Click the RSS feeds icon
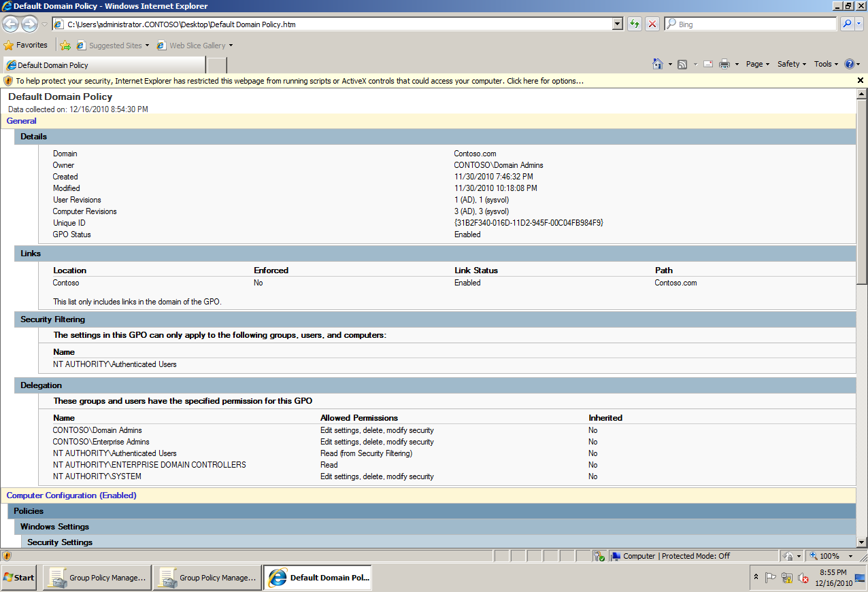This screenshot has width=868, height=592. 683,63
